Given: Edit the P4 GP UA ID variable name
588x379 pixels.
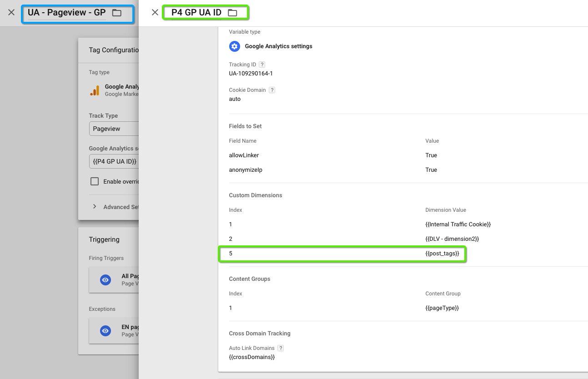Looking at the screenshot, I should click(x=196, y=13).
